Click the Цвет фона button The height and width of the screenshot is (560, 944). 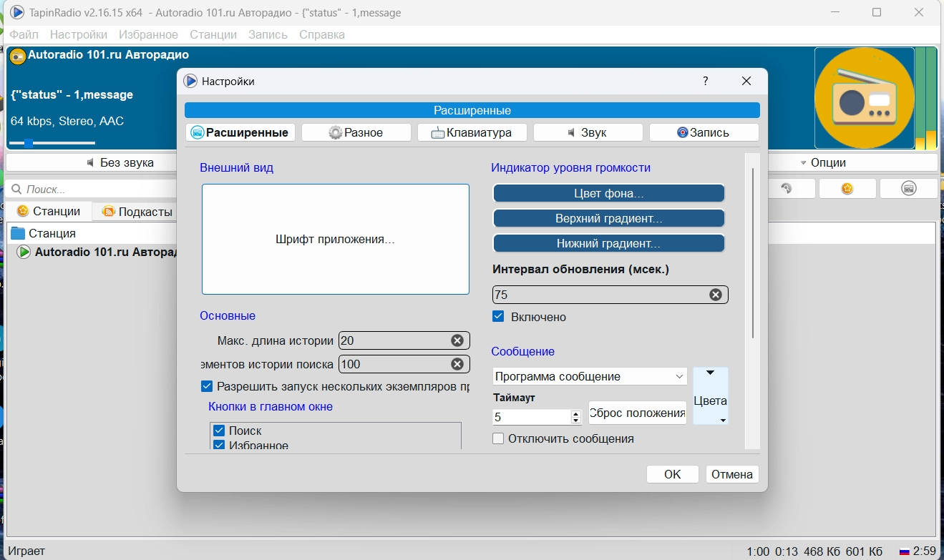click(609, 193)
